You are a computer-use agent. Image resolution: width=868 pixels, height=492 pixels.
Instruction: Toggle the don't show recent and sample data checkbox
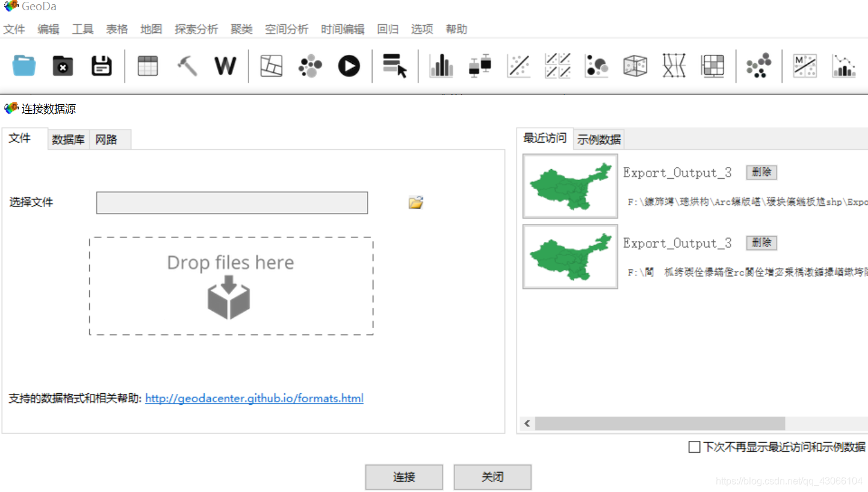694,447
